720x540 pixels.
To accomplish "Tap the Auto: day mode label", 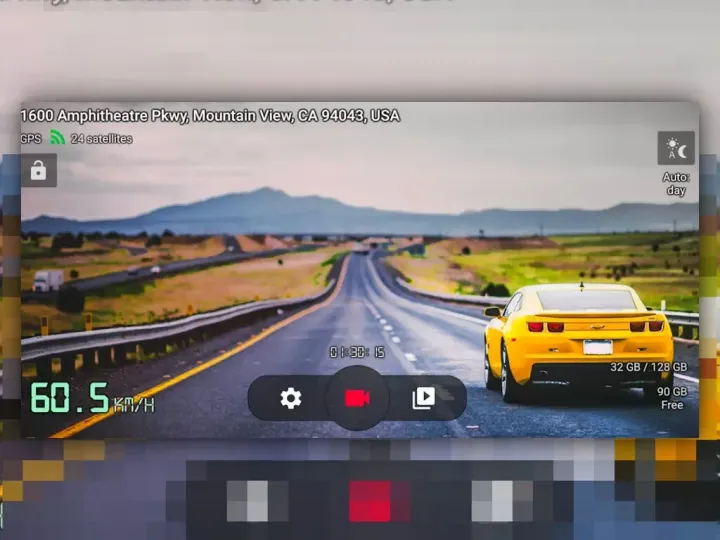I will click(x=676, y=184).
